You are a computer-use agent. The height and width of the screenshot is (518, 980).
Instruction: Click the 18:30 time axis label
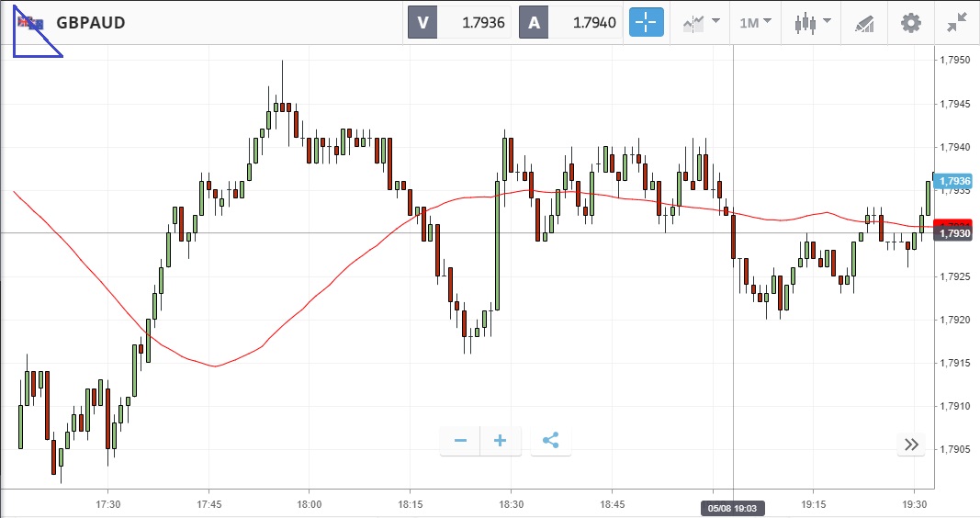pyautogui.click(x=512, y=504)
